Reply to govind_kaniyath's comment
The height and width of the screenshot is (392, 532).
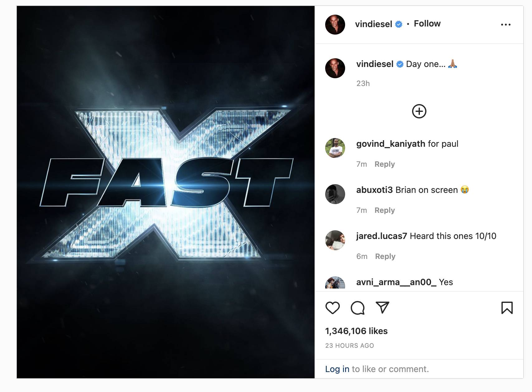point(385,164)
